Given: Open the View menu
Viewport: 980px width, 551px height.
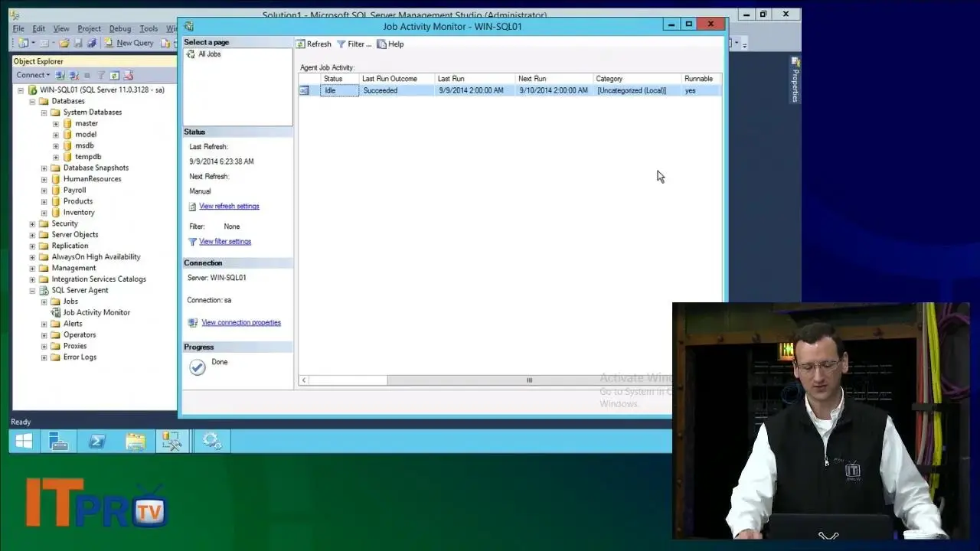Looking at the screenshot, I should (x=61, y=28).
